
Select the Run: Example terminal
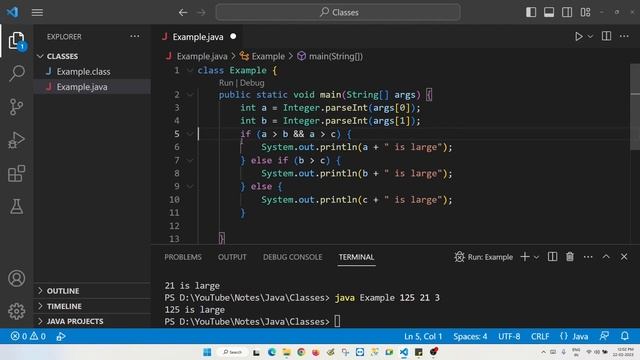click(484, 257)
